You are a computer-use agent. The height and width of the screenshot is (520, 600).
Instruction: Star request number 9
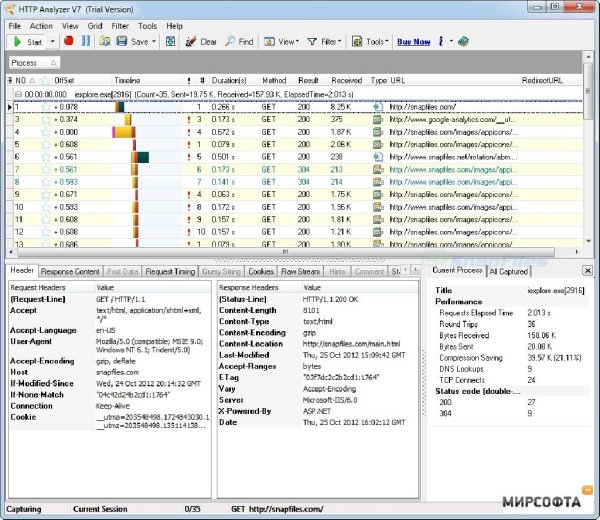click(46, 194)
